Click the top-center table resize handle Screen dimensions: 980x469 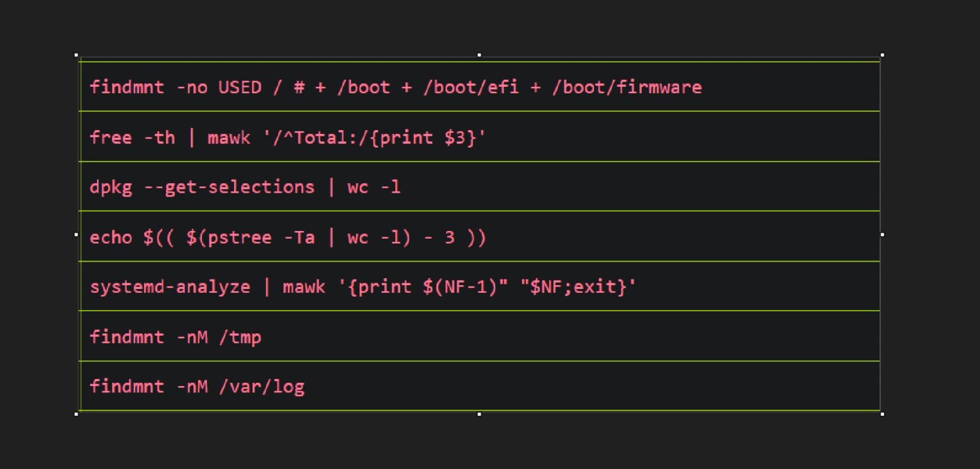pos(479,56)
